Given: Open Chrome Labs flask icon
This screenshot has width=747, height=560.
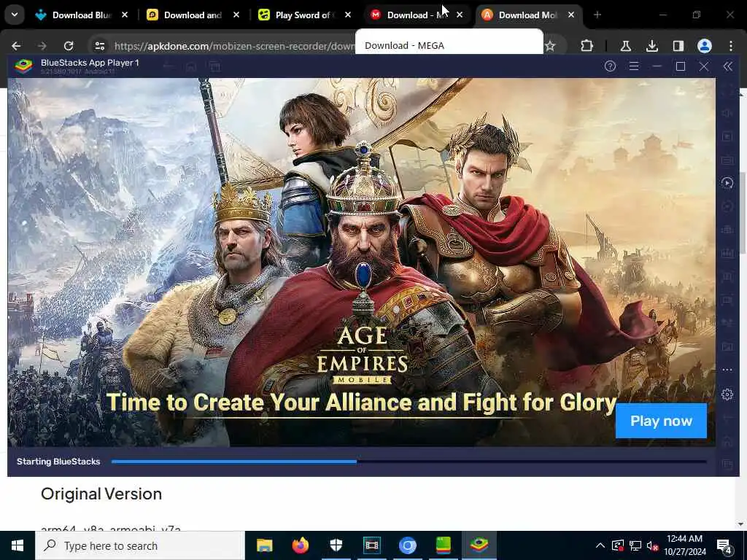Looking at the screenshot, I should (625, 46).
